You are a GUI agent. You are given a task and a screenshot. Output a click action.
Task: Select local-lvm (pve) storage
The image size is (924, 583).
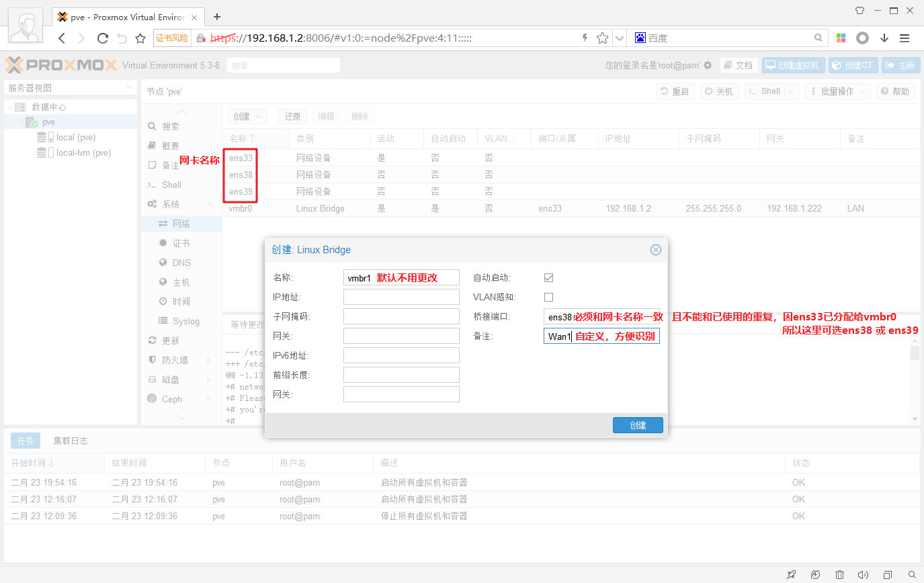83,152
